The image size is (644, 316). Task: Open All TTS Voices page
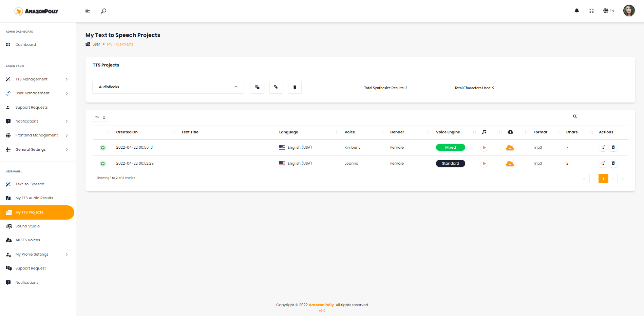pos(37,240)
